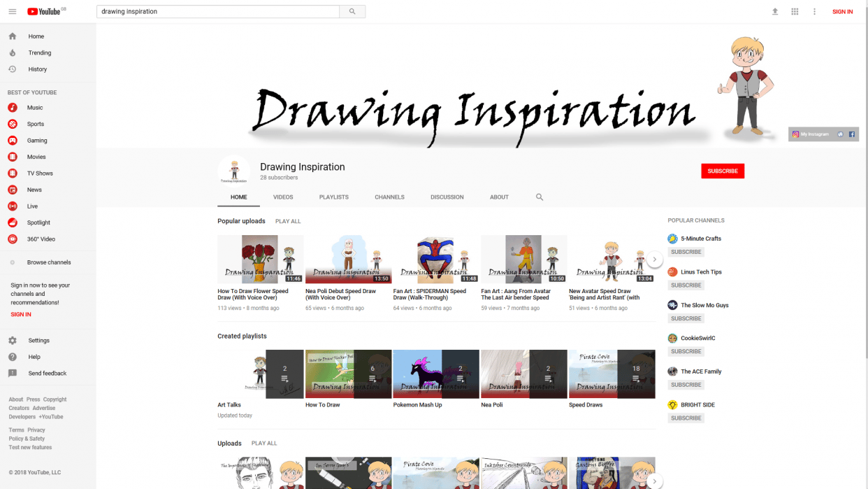Open the three-dot settings menu icon

814,11
